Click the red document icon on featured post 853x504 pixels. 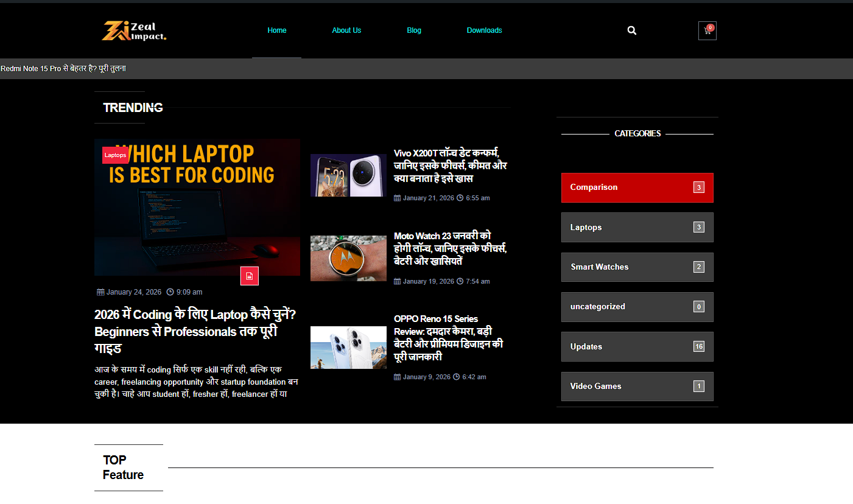pos(249,276)
